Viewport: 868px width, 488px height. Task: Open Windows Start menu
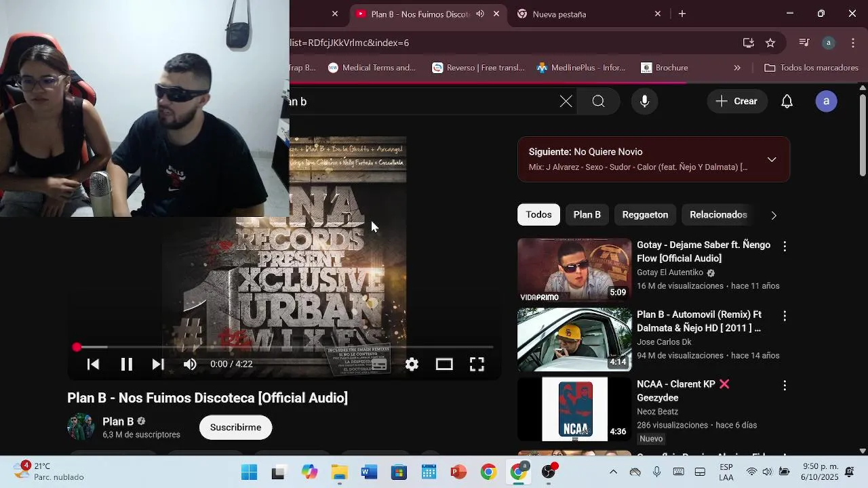[x=249, y=472]
